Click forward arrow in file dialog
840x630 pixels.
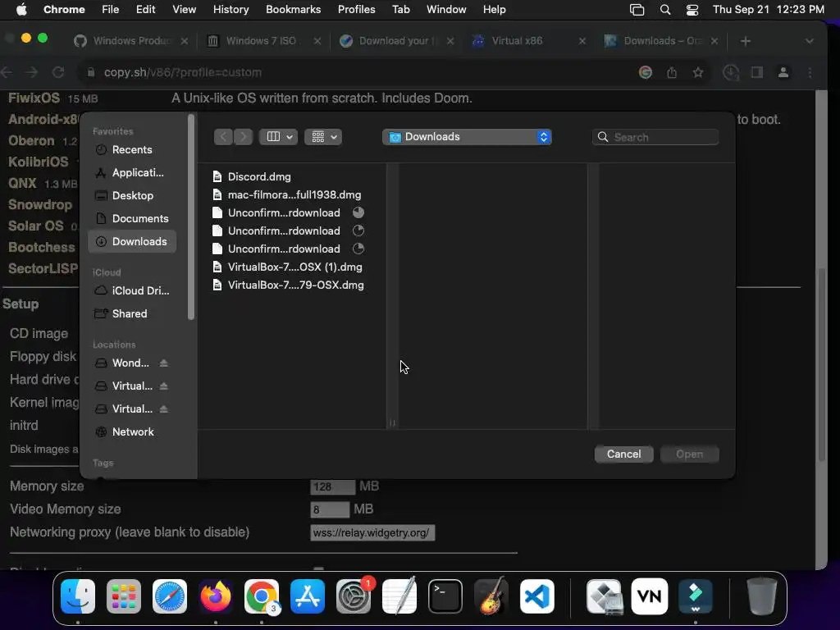pyautogui.click(x=243, y=137)
